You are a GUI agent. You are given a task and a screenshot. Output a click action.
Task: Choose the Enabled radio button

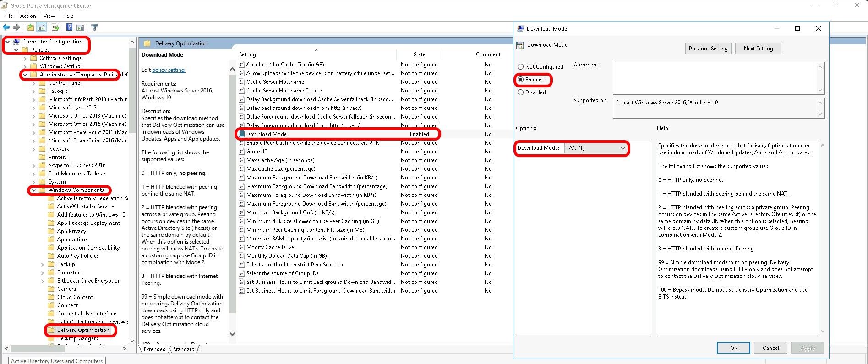click(x=520, y=80)
